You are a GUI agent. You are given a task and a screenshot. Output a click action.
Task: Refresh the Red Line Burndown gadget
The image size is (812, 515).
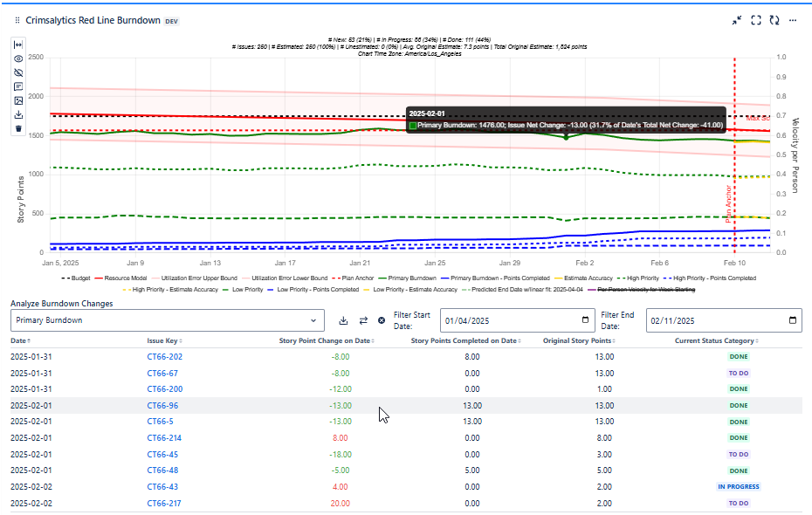pos(774,20)
